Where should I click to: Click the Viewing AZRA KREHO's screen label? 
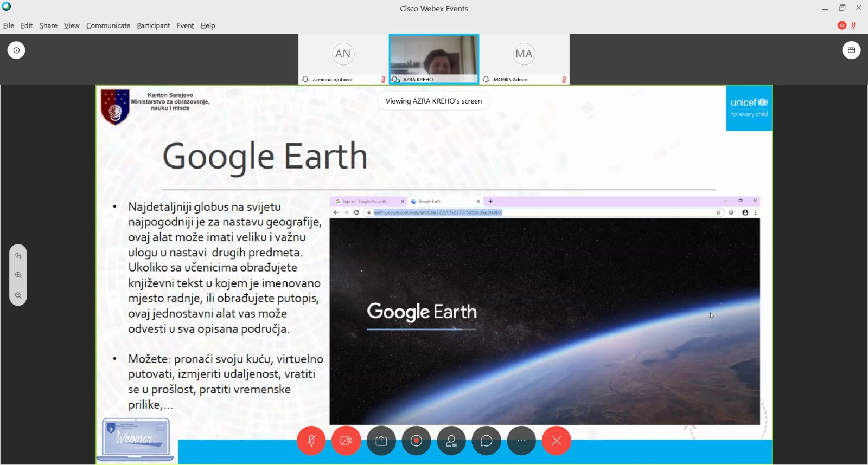433,101
